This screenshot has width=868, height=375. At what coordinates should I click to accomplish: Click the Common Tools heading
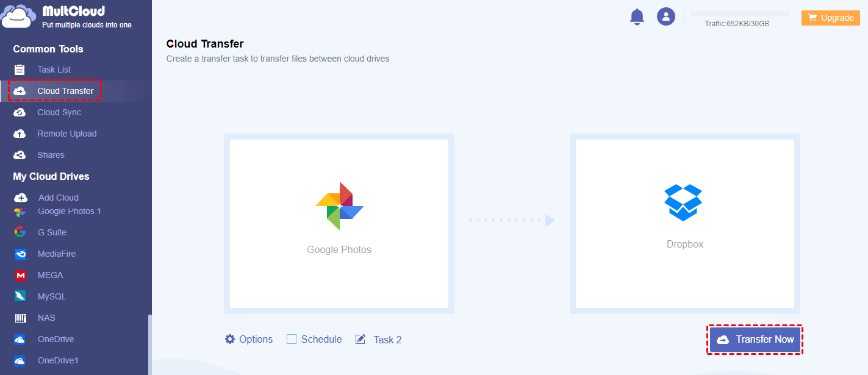click(x=48, y=49)
